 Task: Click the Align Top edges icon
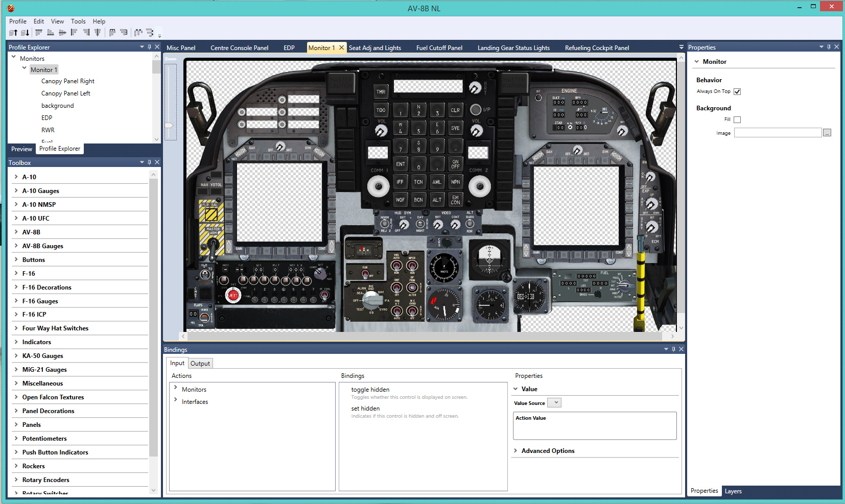point(39,33)
